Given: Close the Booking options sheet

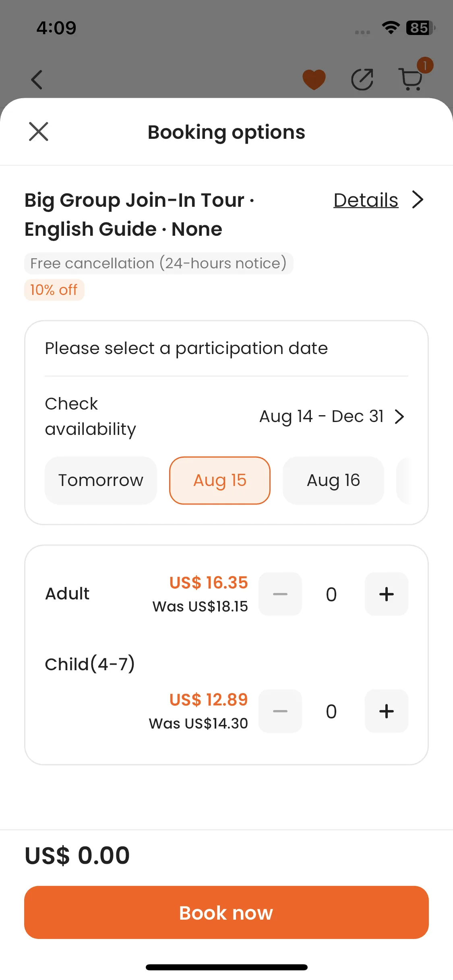Looking at the screenshot, I should coord(39,132).
